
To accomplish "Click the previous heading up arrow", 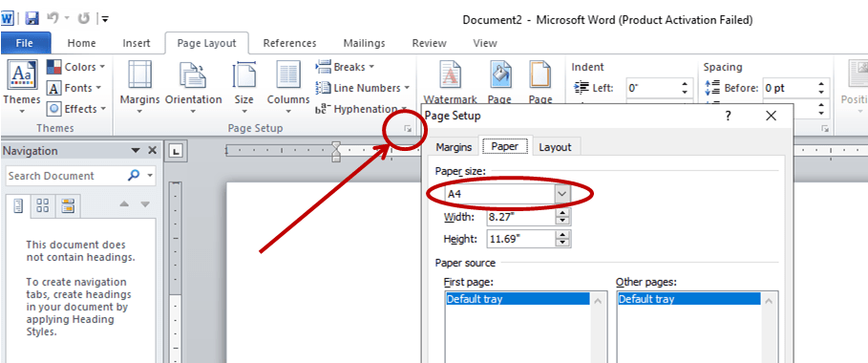I will (124, 204).
